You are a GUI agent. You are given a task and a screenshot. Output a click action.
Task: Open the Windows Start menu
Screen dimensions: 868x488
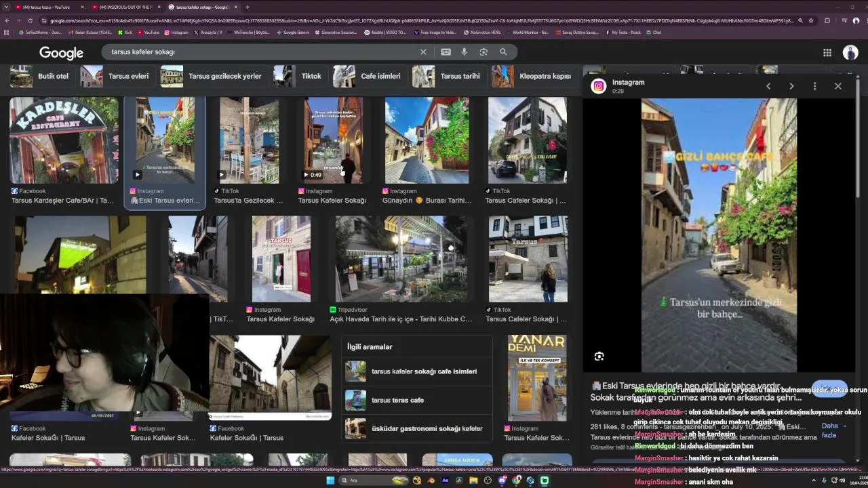[x=330, y=481]
